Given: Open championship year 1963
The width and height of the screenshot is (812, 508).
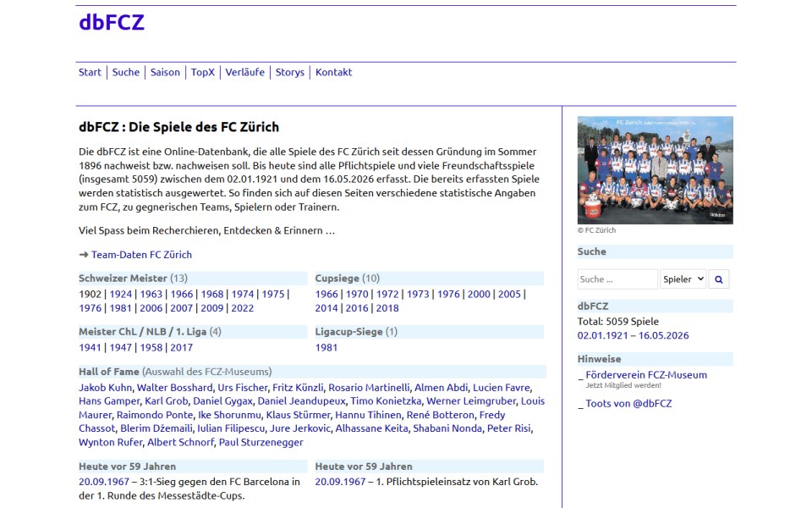Looking at the screenshot, I should point(151,294).
